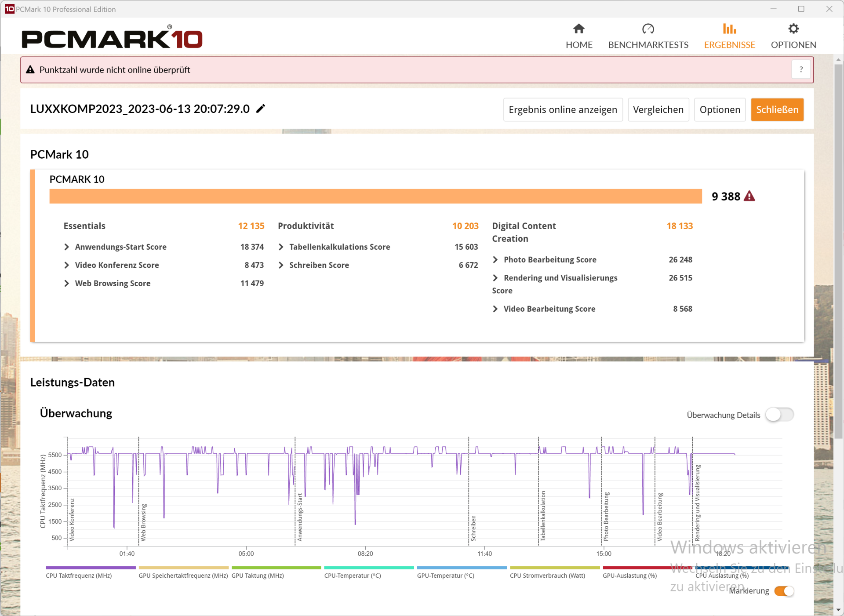Click the Digital Content Creation score 18 133

point(680,226)
